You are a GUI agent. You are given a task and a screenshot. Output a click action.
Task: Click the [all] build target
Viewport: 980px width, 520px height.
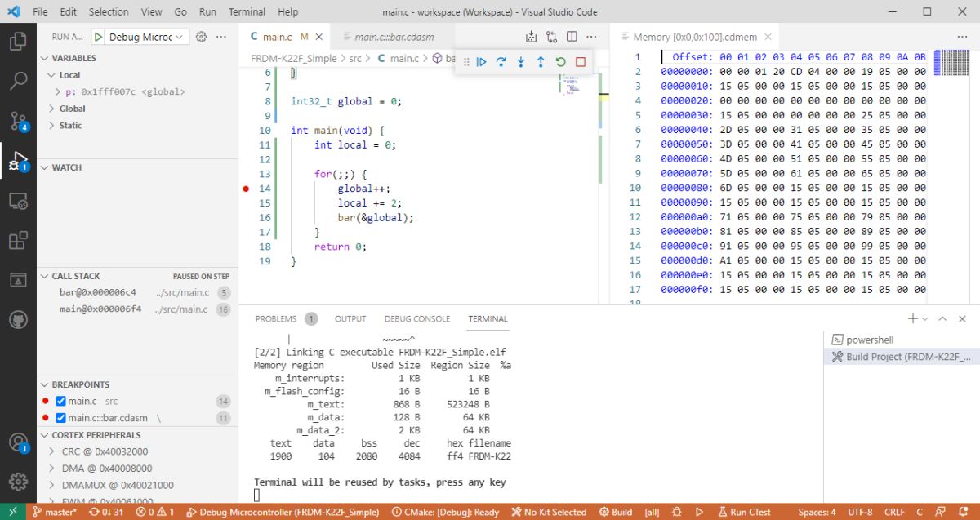click(x=652, y=512)
